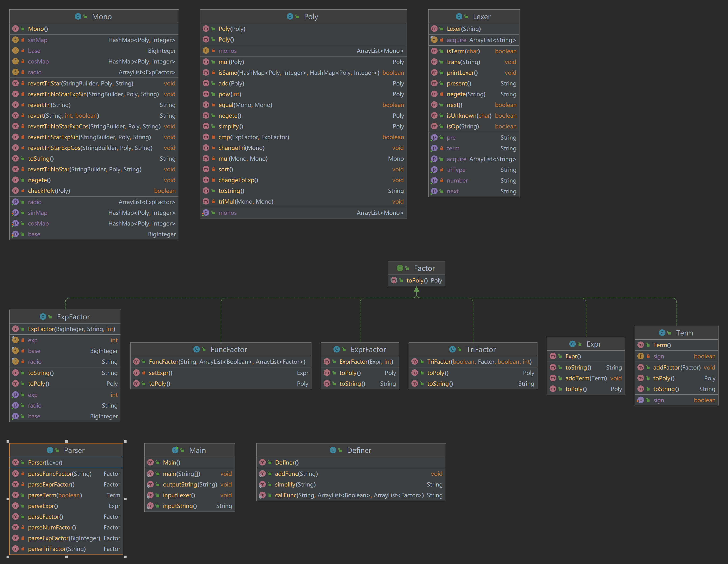The height and width of the screenshot is (564, 728).
Task: Click the class icon on Definer header
Action: (x=333, y=450)
